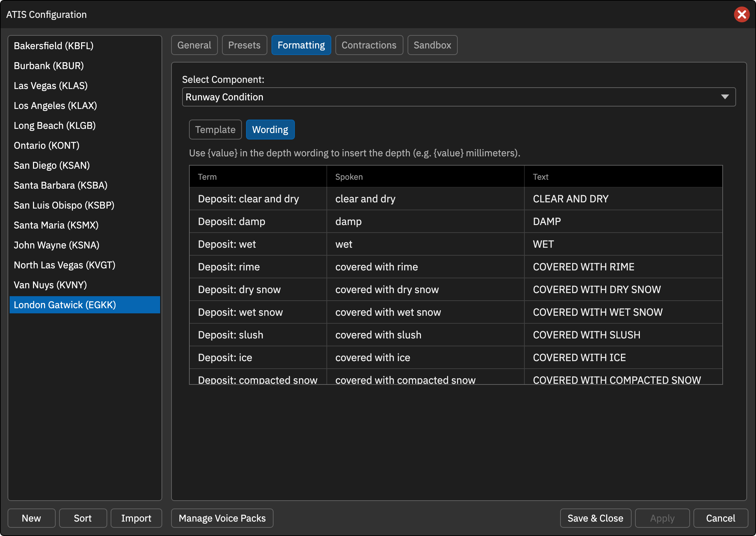The image size is (756, 536).
Task: Choose Las Vegas (KLAS)
Action: [85, 86]
